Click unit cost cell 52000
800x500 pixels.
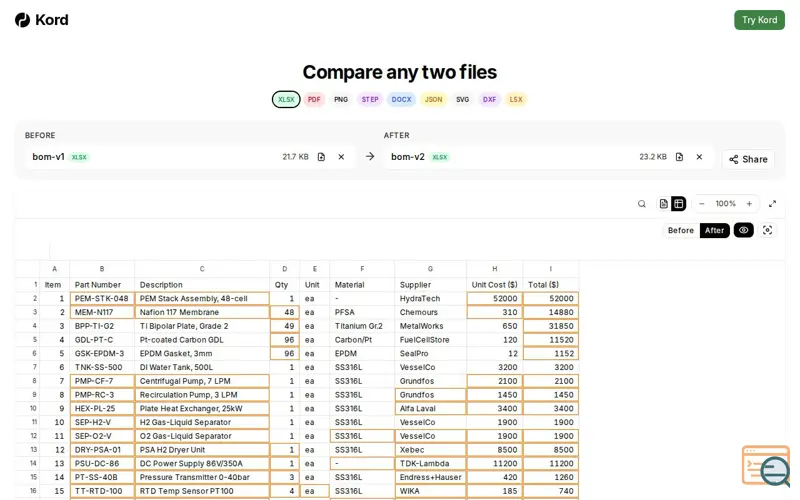[x=494, y=298]
